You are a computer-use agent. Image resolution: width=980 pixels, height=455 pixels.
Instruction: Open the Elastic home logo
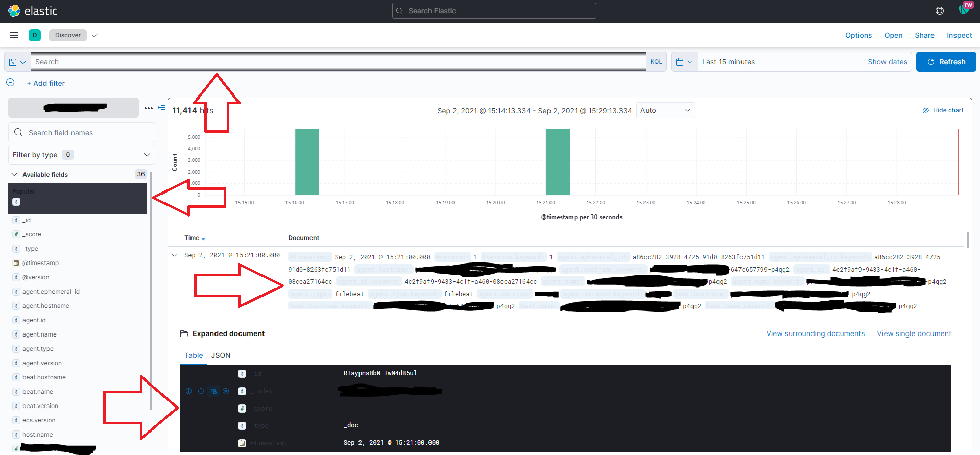point(33,11)
